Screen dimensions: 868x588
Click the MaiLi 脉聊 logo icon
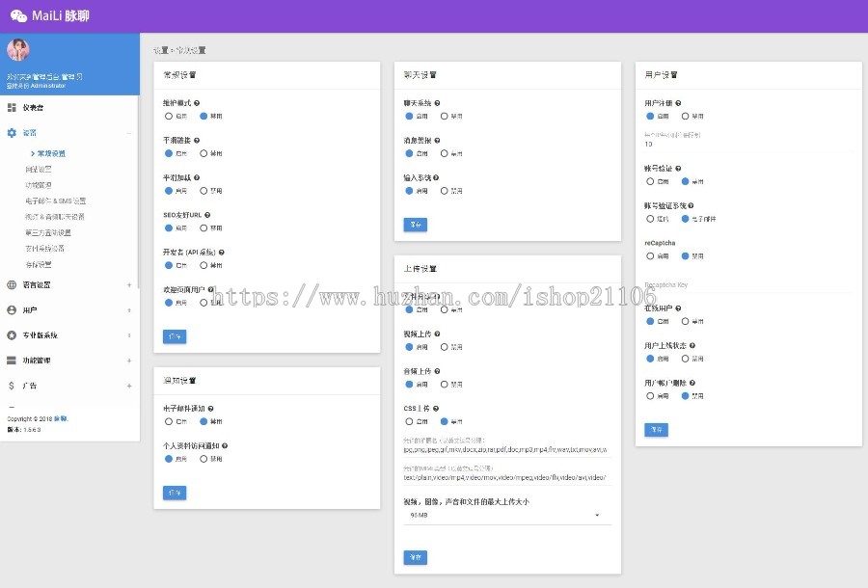coord(17,14)
